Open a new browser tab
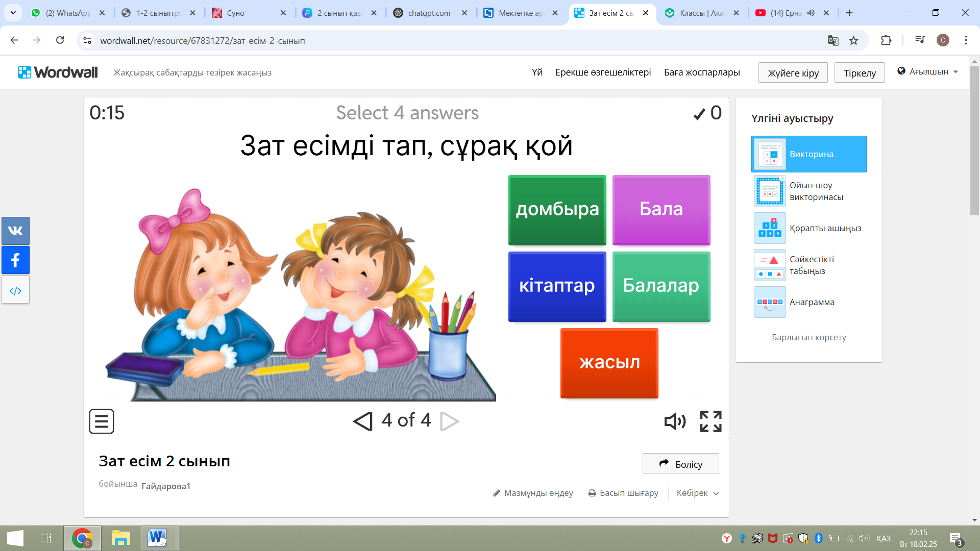 pos(849,13)
